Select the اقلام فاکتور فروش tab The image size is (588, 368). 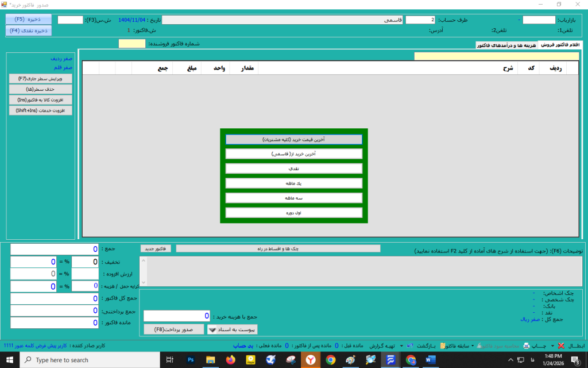tap(559, 45)
